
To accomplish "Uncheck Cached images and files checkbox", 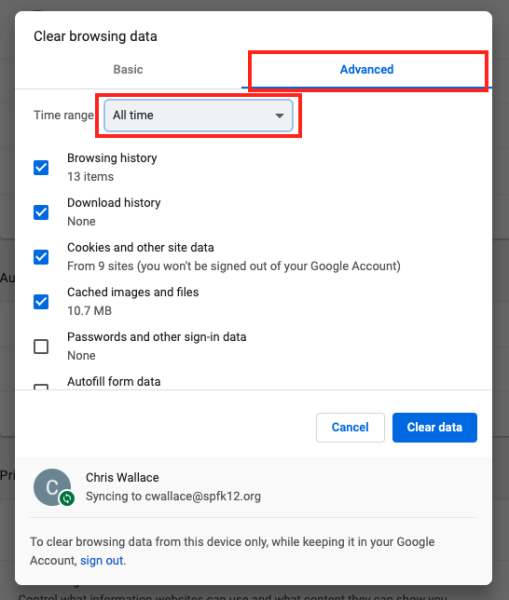I will 41,302.
